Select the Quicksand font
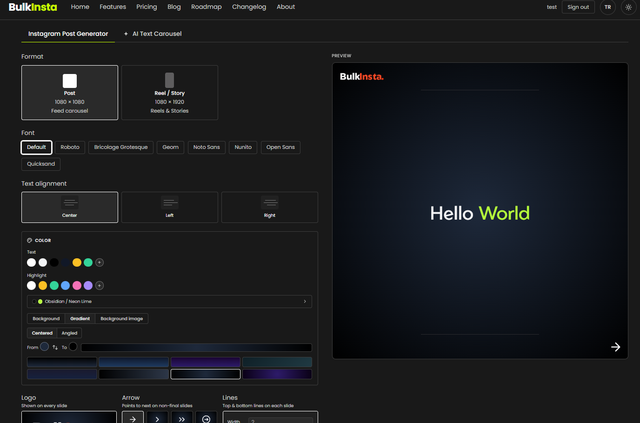640x423 pixels. point(41,164)
